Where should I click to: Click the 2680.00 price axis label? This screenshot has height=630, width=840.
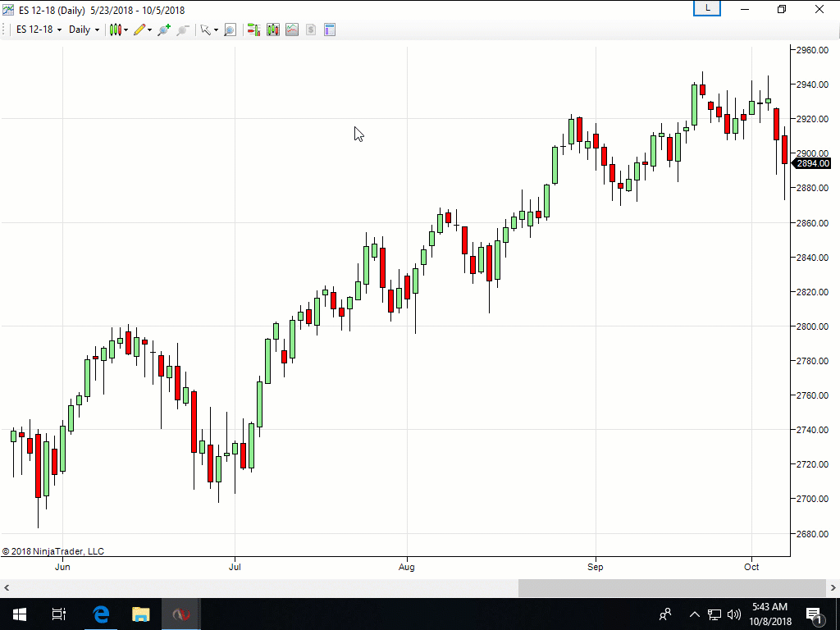(812, 533)
